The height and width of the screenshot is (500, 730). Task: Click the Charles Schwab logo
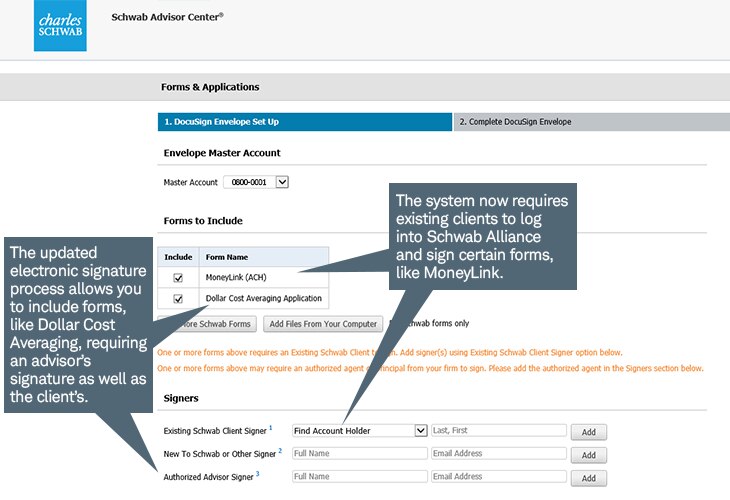point(60,25)
